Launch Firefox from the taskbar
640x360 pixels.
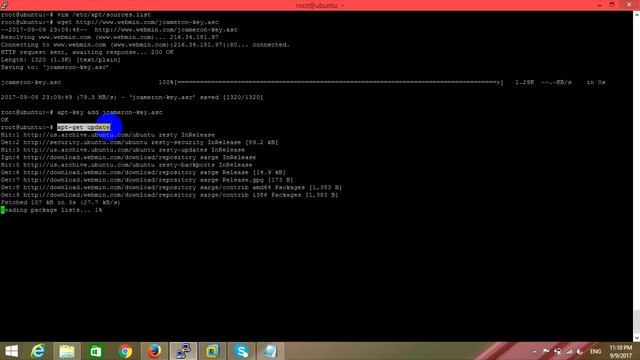(154, 351)
